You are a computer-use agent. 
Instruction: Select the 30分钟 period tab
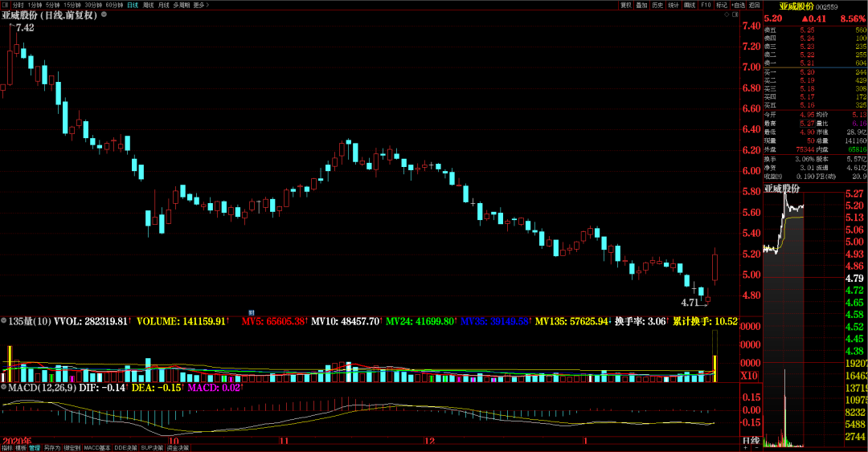tap(93, 5)
